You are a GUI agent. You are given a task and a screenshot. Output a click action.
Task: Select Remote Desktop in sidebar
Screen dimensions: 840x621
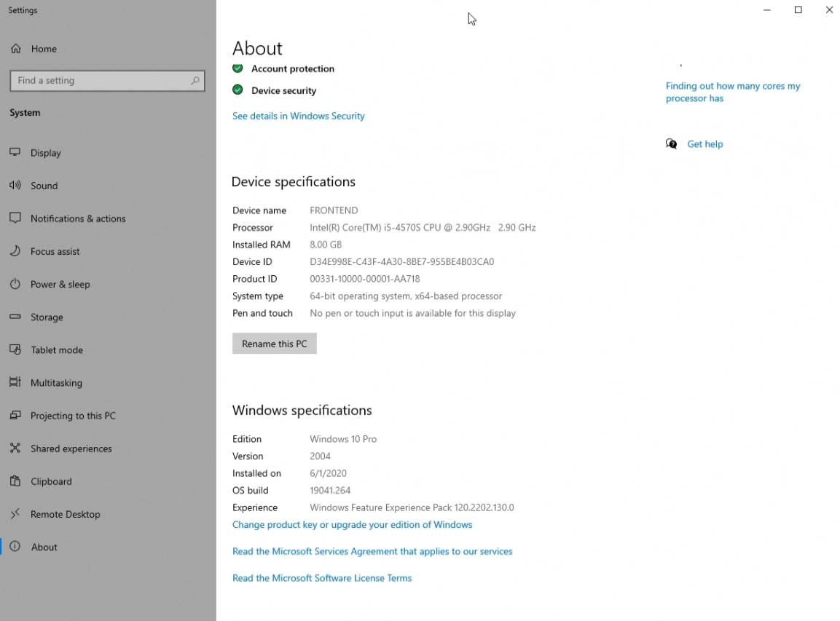[66, 514]
